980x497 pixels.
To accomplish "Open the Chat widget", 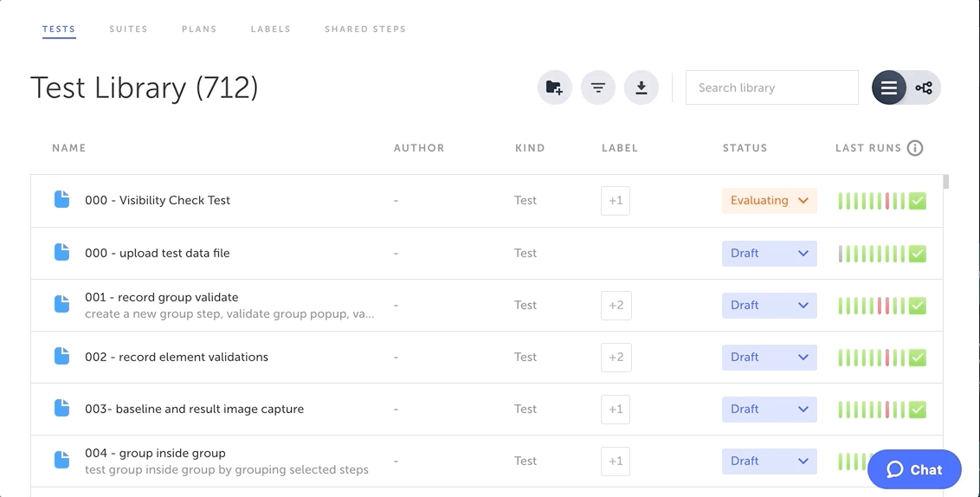I will point(914,469).
